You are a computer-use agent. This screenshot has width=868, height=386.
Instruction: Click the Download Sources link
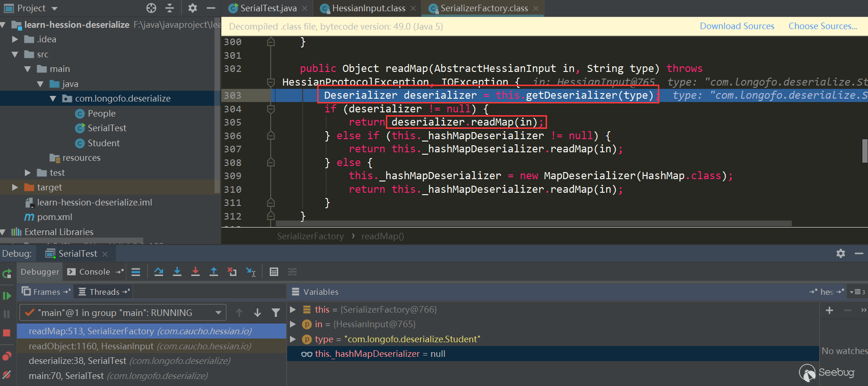(x=737, y=26)
